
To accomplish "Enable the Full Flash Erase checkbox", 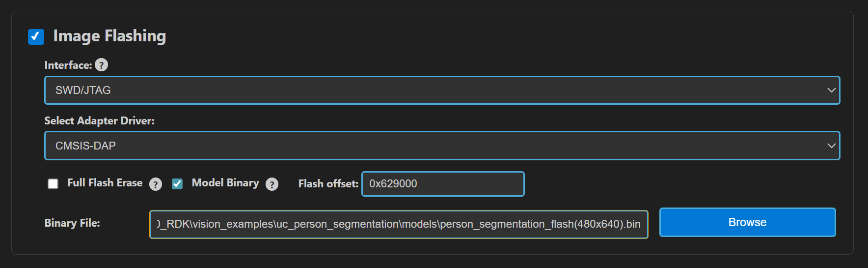I will click(53, 184).
